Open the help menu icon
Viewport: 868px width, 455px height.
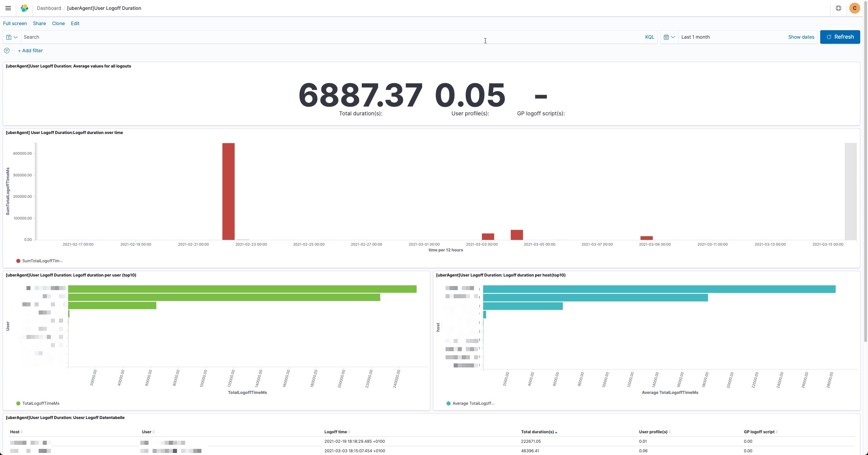(x=838, y=8)
